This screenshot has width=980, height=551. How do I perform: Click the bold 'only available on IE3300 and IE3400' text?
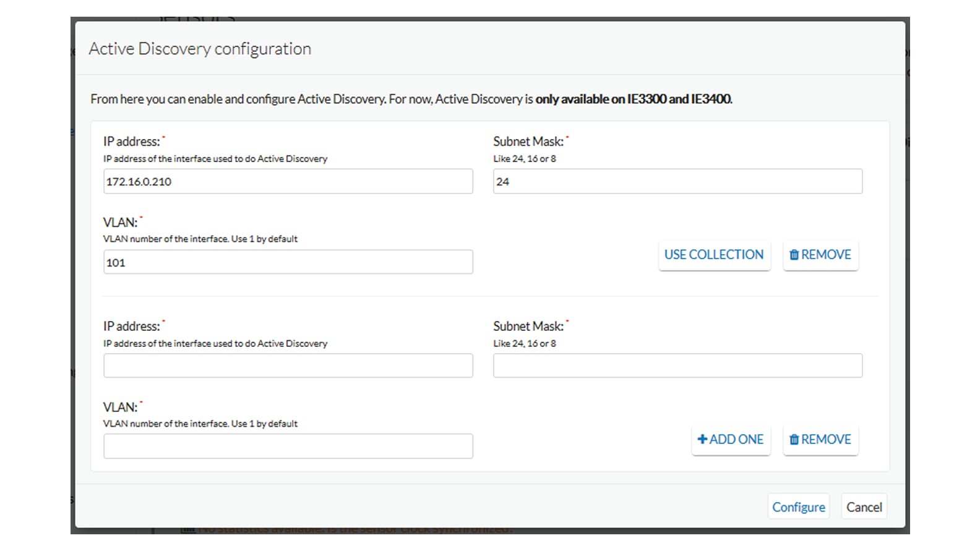click(633, 99)
